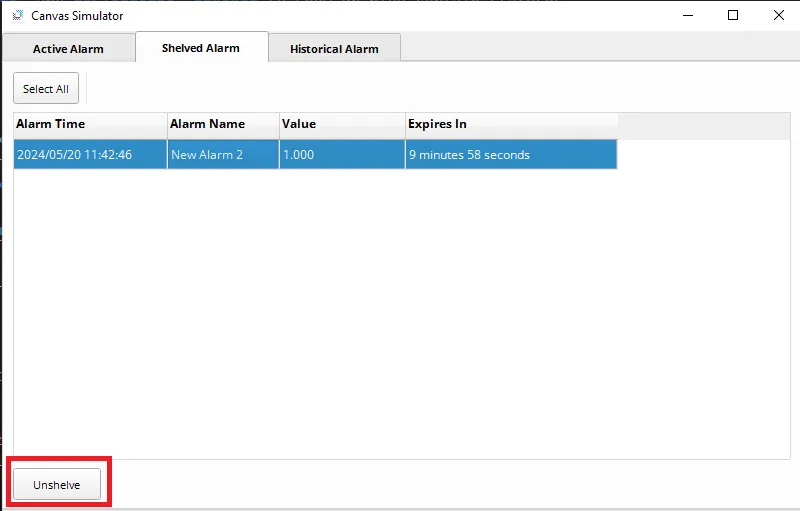Select the Shelved Alarm tab

tap(201, 48)
